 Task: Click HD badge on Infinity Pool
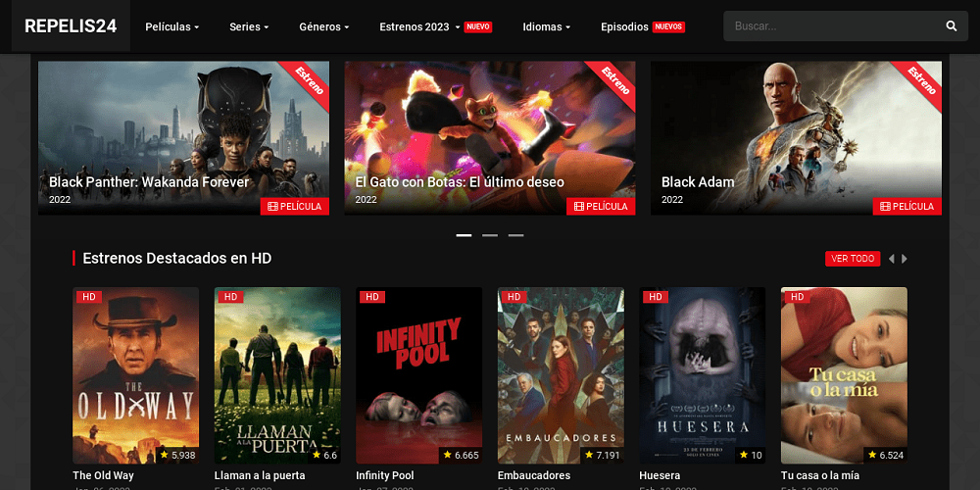point(372,297)
